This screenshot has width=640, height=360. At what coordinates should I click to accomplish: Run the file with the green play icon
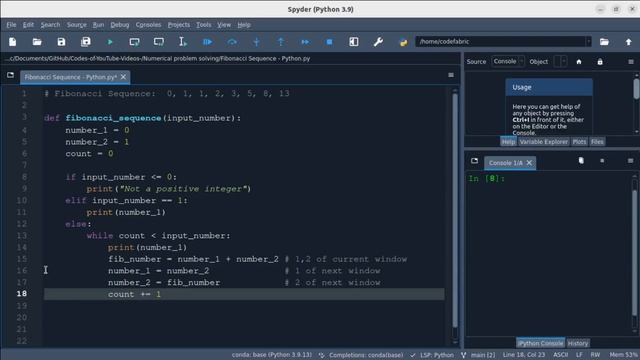110,42
